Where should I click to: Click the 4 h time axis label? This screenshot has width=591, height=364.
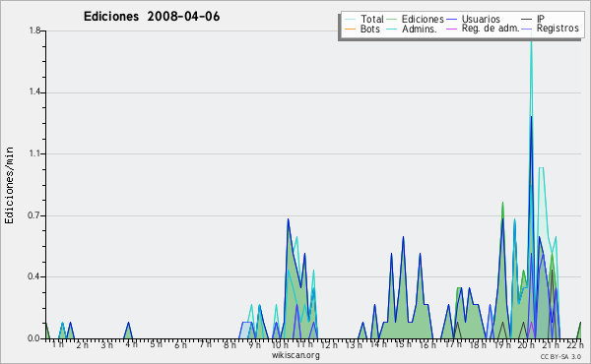131,344
